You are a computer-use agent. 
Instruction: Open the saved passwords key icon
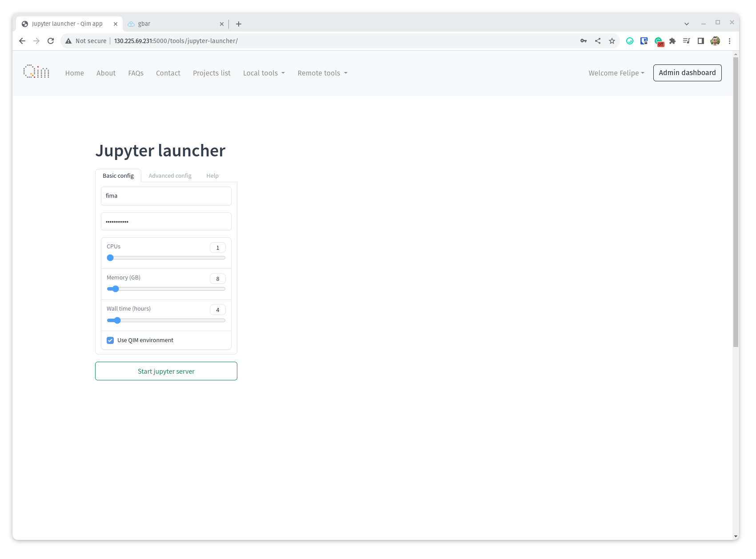584,41
